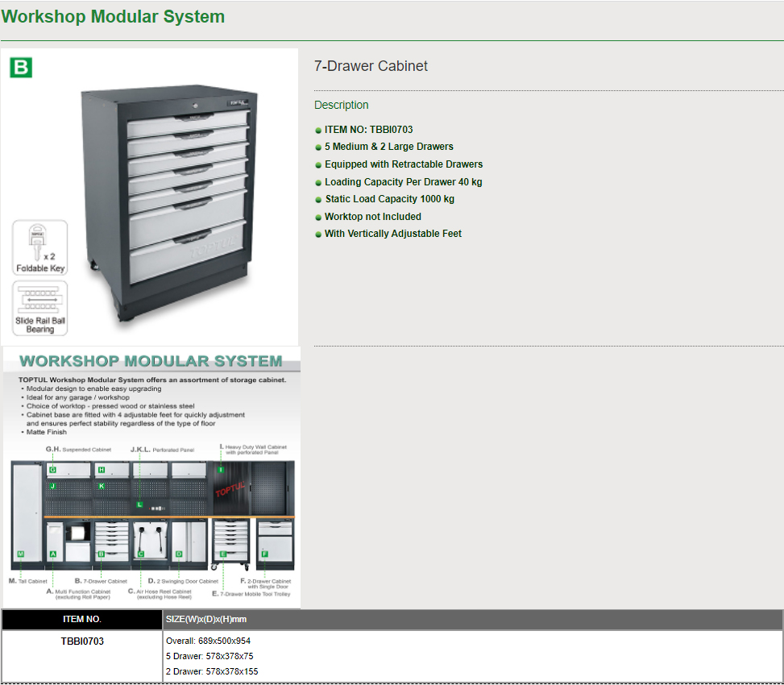Click the Foldable Key icon
Viewport: 784px width, 685px height.
[40, 248]
